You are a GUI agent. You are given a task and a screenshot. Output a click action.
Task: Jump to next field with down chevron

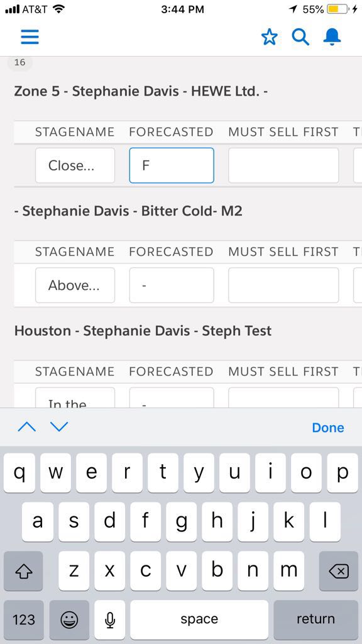click(59, 427)
